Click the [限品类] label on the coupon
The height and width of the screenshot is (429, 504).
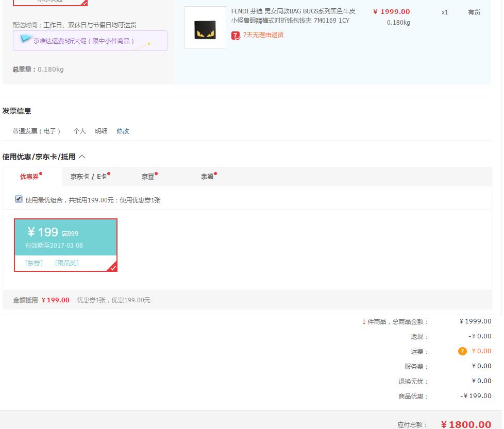tap(67, 263)
